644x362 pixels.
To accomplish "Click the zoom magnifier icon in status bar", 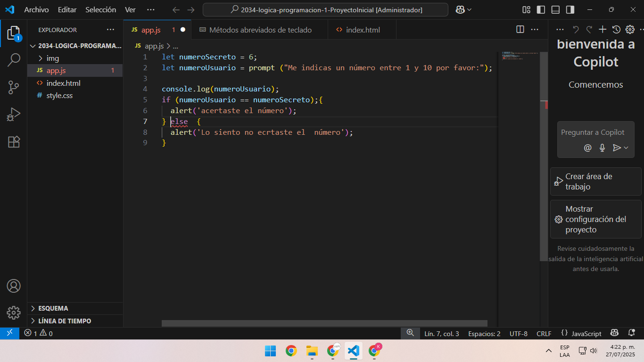I will coord(410,333).
